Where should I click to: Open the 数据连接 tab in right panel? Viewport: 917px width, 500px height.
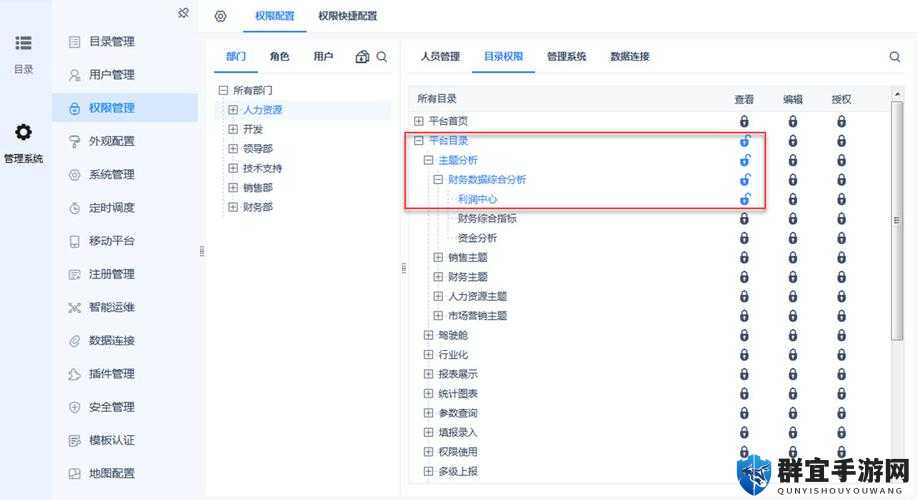point(630,57)
